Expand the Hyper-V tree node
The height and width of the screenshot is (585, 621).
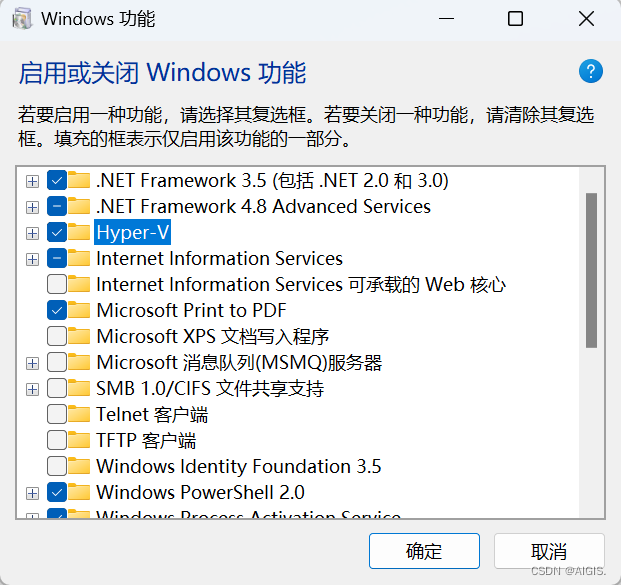coord(32,233)
